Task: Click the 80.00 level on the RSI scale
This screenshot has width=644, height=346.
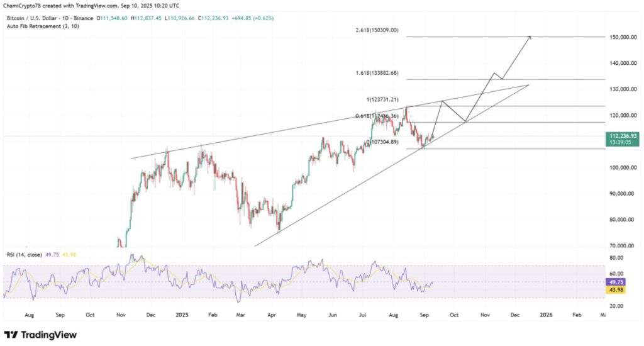Action: point(616,257)
